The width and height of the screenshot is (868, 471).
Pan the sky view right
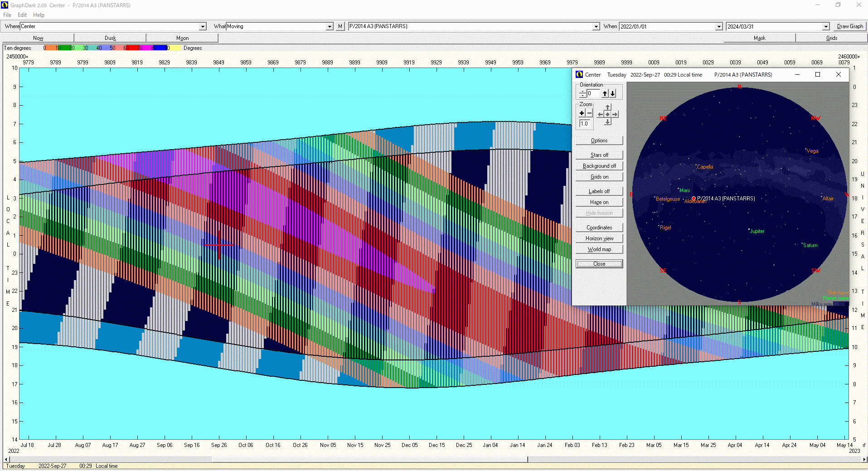click(x=615, y=114)
